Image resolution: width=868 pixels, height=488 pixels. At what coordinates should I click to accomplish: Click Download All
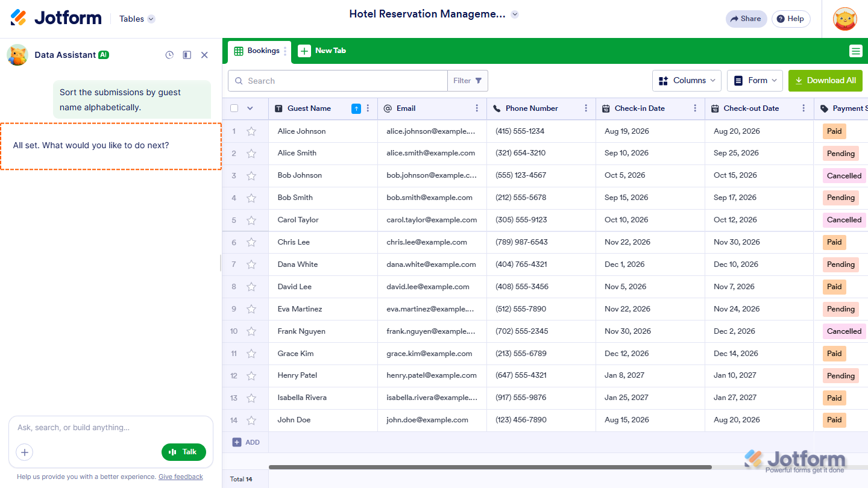825,81
